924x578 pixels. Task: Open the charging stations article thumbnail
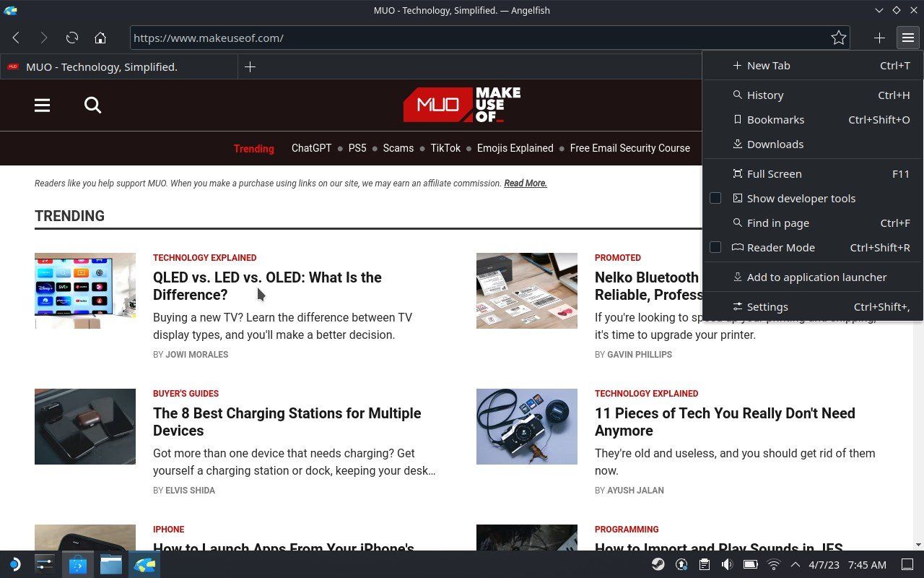(85, 426)
